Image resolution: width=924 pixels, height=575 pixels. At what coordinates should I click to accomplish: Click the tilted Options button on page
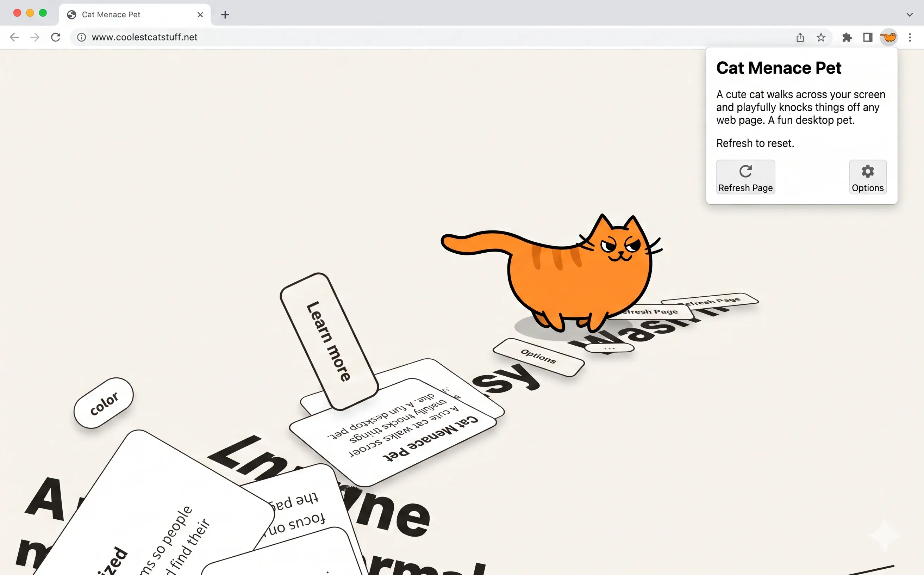click(x=538, y=357)
